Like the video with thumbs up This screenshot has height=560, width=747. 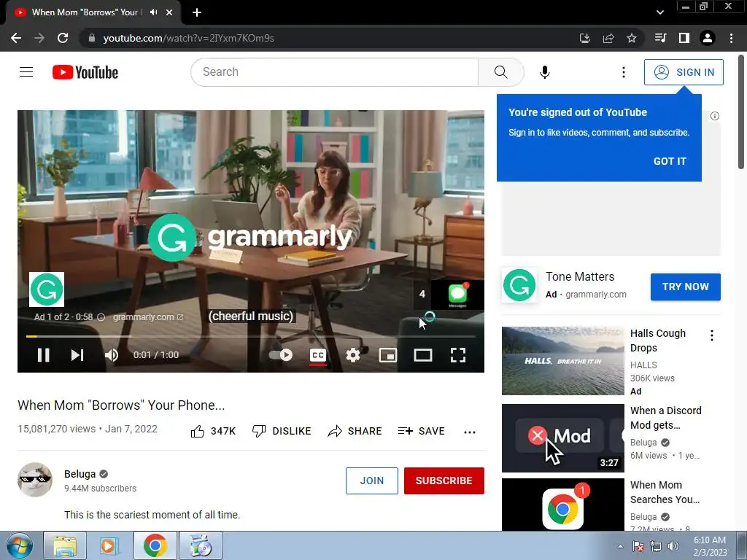click(x=212, y=431)
